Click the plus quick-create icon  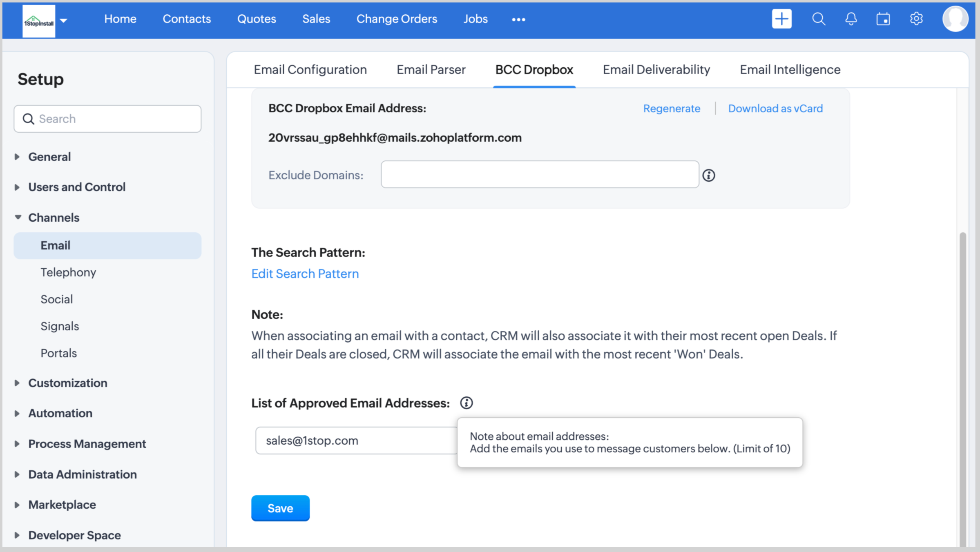pyautogui.click(x=781, y=19)
